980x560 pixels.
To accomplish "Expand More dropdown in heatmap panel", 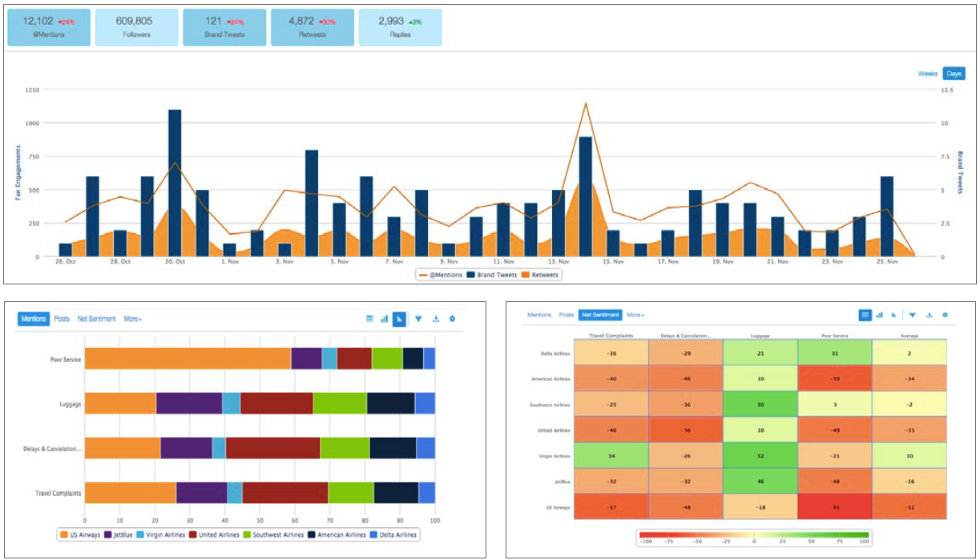I will click(637, 315).
